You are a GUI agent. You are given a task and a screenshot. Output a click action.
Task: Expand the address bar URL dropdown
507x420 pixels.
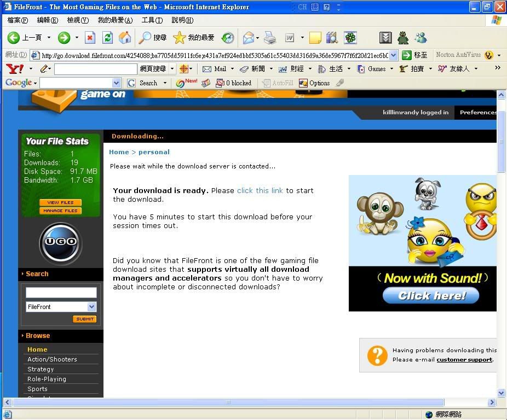pyautogui.click(x=393, y=55)
